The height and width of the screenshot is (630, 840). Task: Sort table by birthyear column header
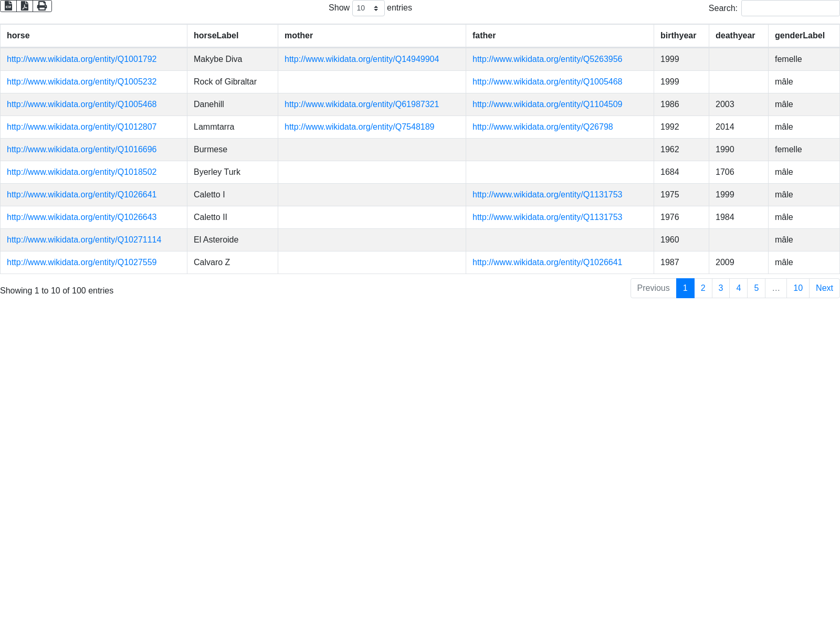click(678, 36)
